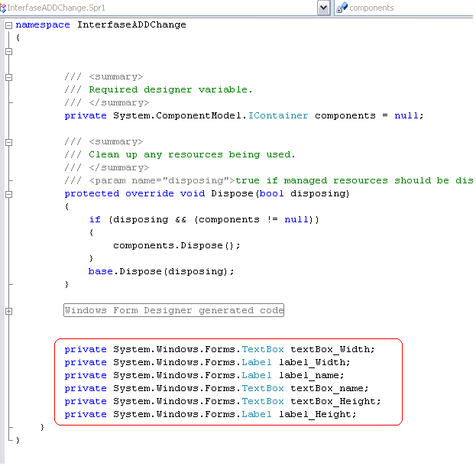Click the collapsed 'Windows Form Designer generated code' box
Screen dimensions: 476x466
(173, 310)
